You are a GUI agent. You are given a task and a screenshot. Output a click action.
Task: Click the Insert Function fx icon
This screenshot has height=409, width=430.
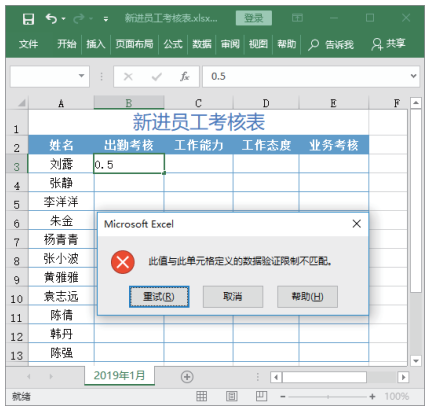pos(185,77)
